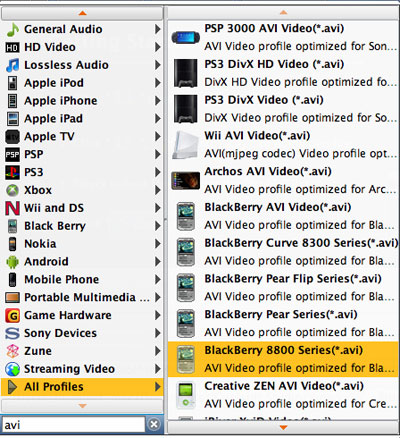This screenshot has width=400, height=438.
Task: Open the Apple iPad category label
Action: point(53,119)
